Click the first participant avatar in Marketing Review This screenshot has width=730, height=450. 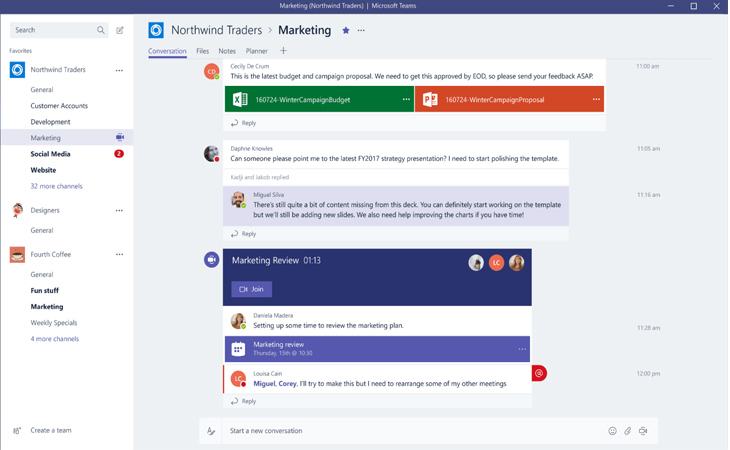tap(476, 263)
